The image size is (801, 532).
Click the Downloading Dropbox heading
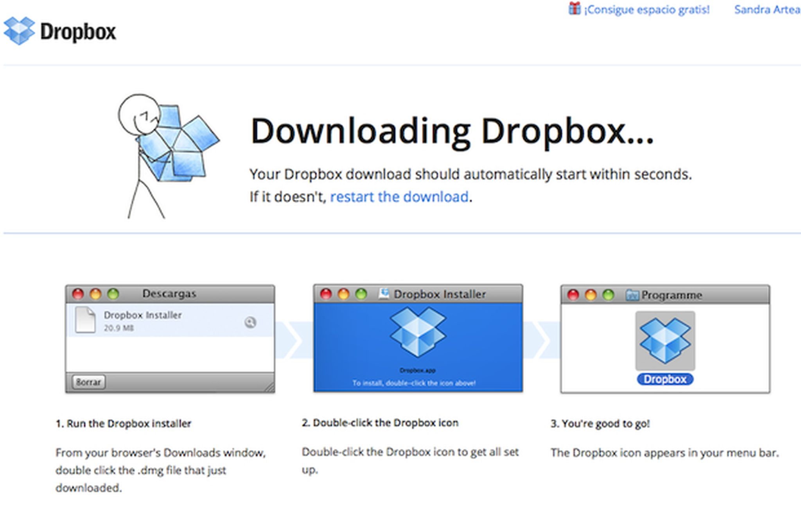click(454, 133)
